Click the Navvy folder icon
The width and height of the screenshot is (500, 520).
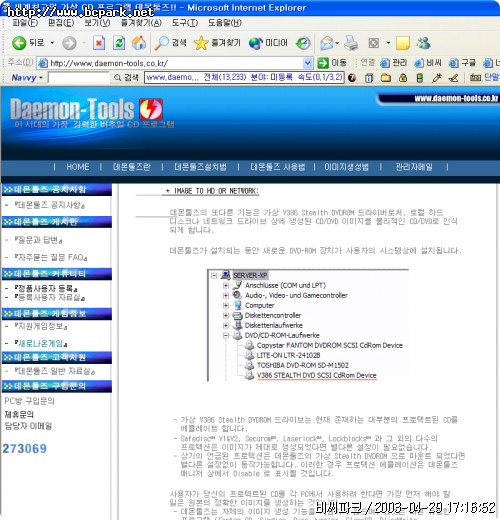[x=386, y=78]
